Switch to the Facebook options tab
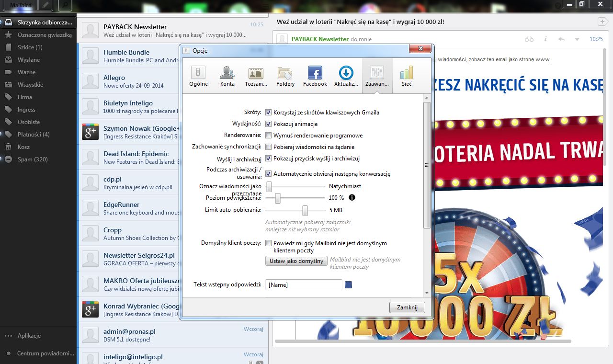The height and width of the screenshot is (364, 613). [x=315, y=76]
